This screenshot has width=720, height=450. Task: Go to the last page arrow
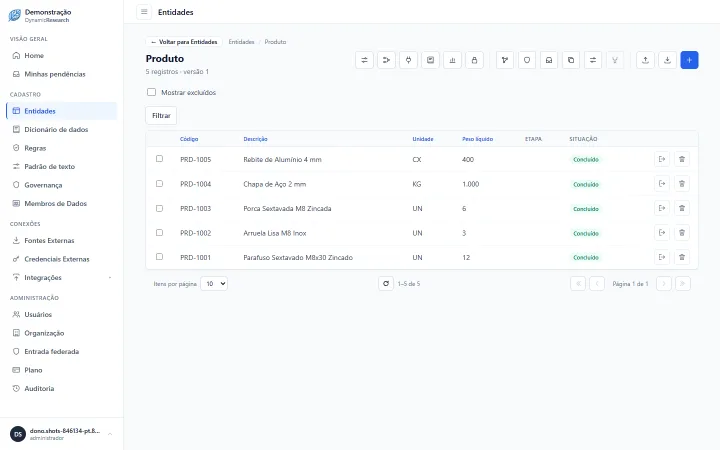pyautogui.click(x=683, y=284)
